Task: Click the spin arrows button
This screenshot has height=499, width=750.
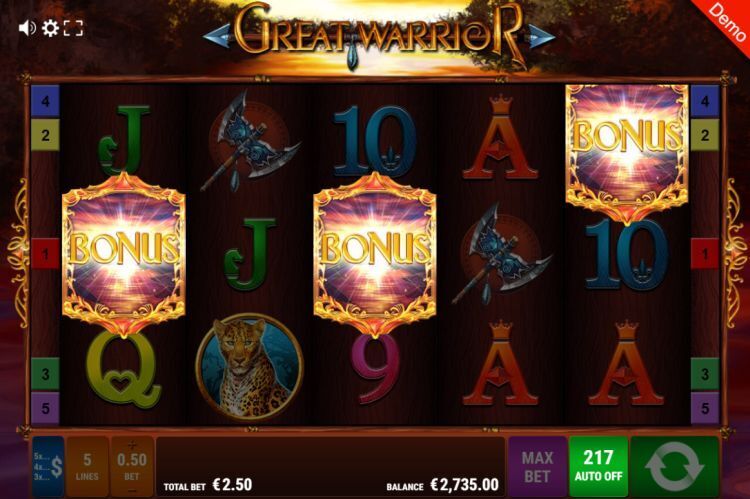Action: click(x=674, y=466)
